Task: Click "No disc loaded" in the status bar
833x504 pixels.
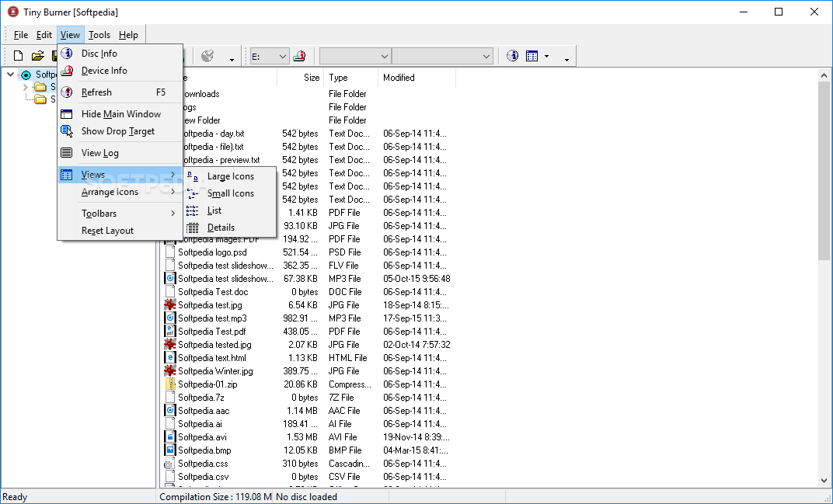Action: click(306, 497)
